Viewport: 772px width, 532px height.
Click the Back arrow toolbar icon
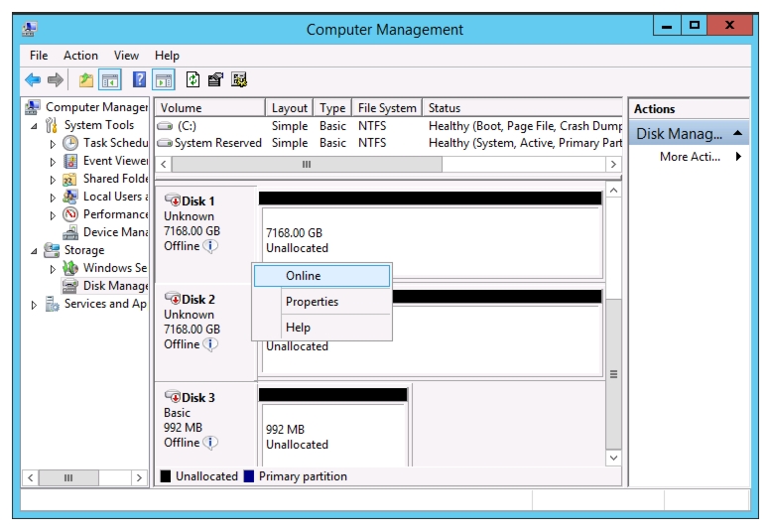33,79
